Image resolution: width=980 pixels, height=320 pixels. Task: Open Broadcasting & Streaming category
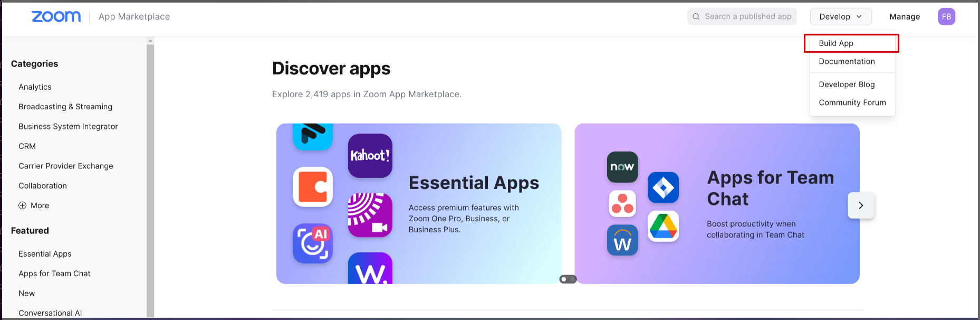click(x=65, y=107)
